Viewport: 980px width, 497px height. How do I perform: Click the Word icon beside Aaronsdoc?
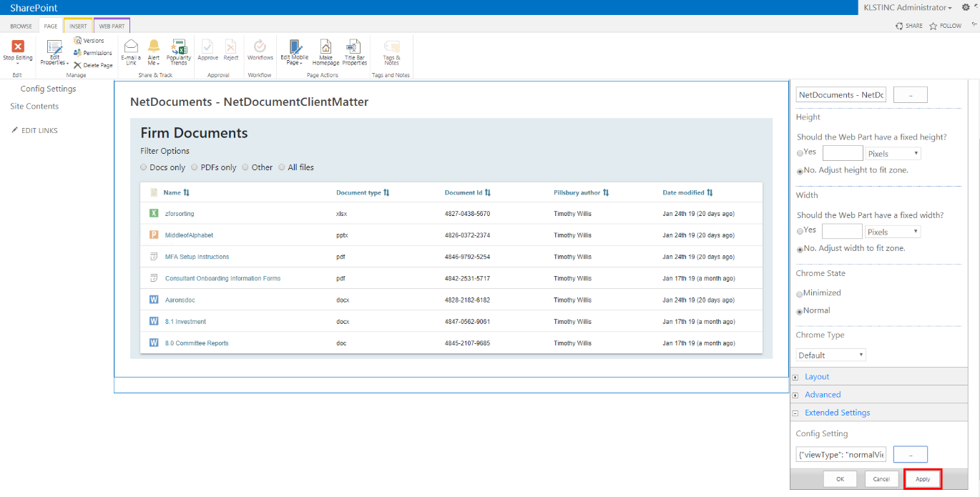(154, 300)
